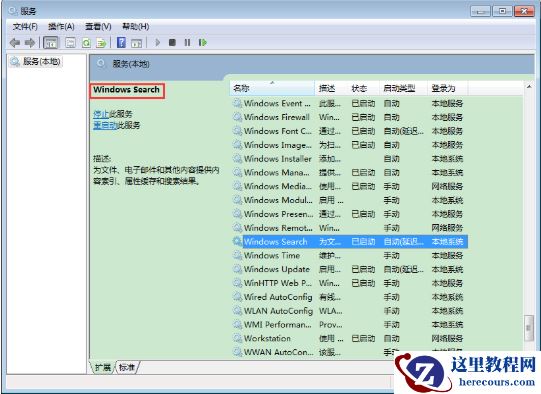541x394 pixels.
Task: Sort by the 启动类型 column header
Action: 403,88
